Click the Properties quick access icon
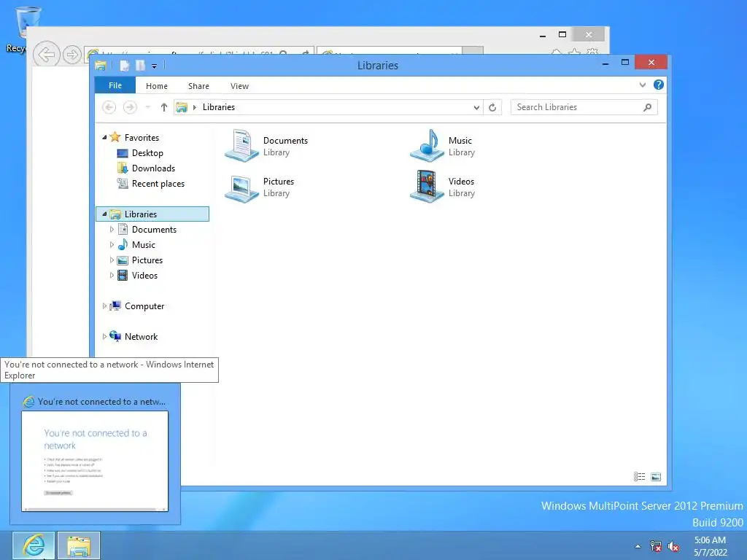The width and height of the screenshot is (747, 560). (x=124, y=66)
